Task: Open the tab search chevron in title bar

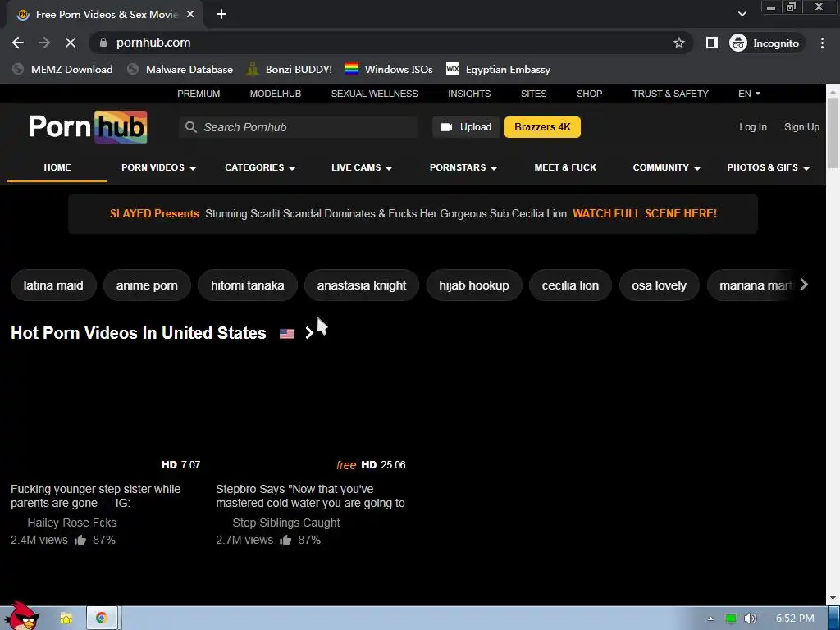Action: click(x=742, y=14)
